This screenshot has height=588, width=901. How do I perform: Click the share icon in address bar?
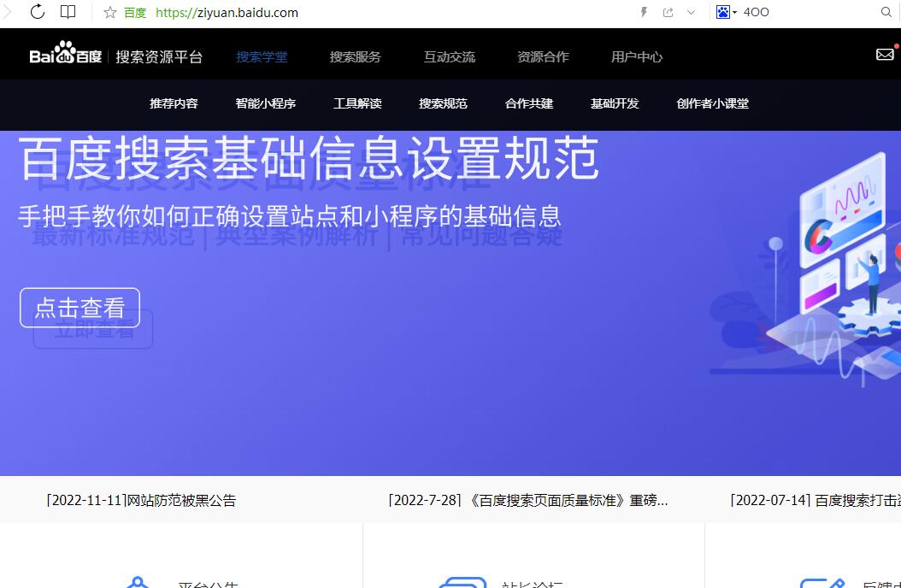pyautogui.click(x=668, y=12)
